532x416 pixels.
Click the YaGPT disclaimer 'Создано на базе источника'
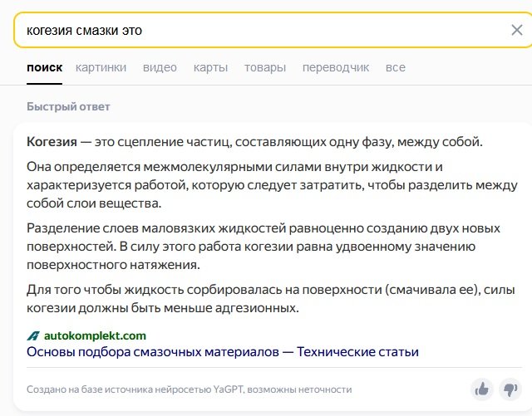(x=190, y=389)
